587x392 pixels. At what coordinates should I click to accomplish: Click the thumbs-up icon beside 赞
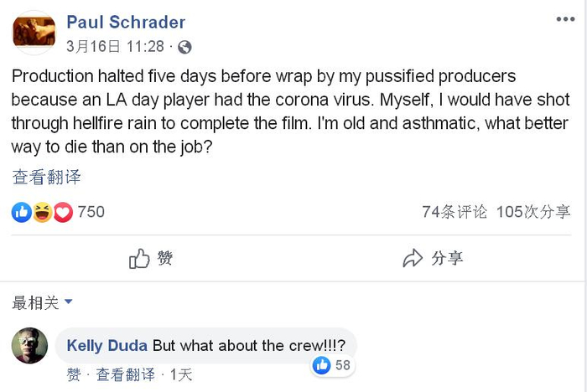click(139, 259)
